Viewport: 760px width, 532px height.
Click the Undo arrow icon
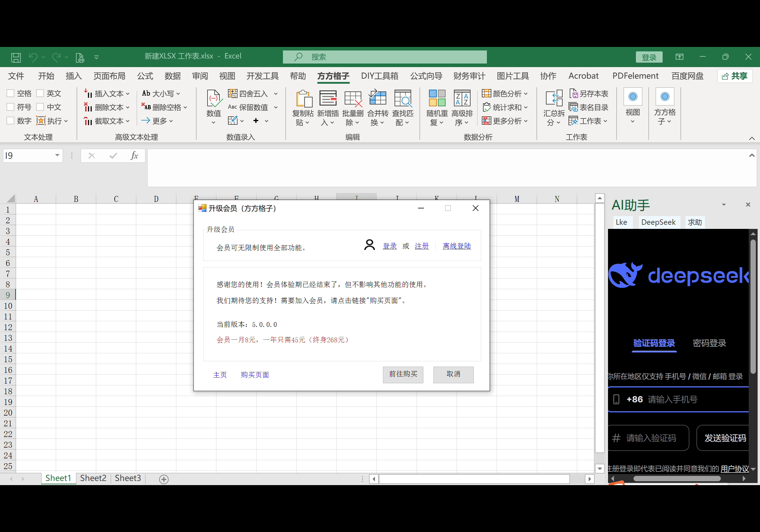click(33, 57)
